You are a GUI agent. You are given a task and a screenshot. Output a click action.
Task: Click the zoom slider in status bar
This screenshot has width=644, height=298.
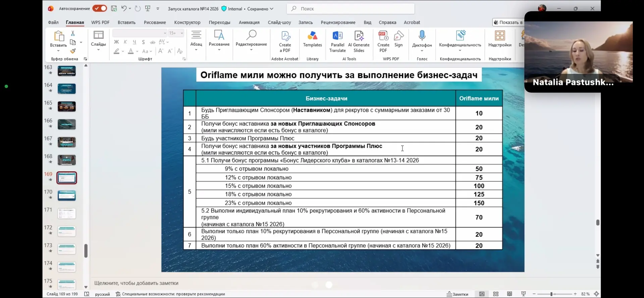pyautogui.click(x=554, y=294)
